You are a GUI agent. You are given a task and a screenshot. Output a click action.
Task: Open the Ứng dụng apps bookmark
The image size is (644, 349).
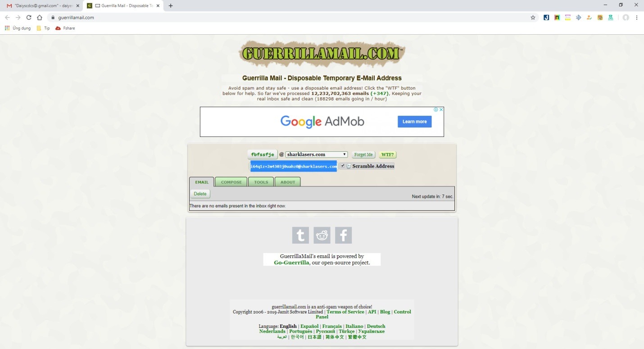(x=18, y=28)
